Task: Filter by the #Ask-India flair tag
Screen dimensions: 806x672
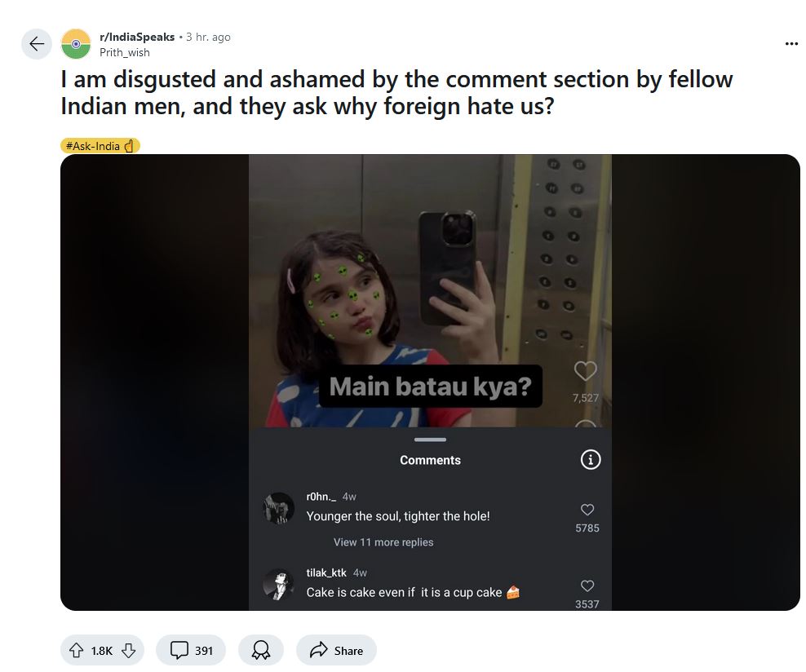Action: coord(100,146)
